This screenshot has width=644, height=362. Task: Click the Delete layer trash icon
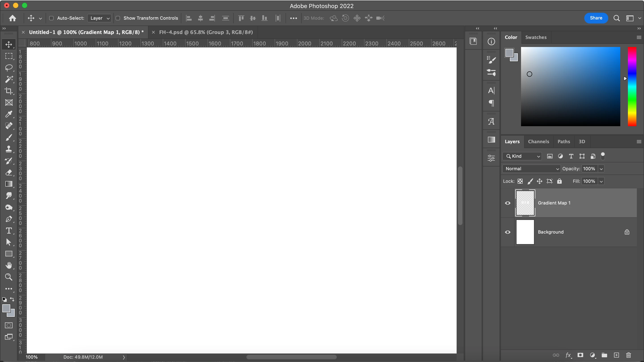point(628,355)
